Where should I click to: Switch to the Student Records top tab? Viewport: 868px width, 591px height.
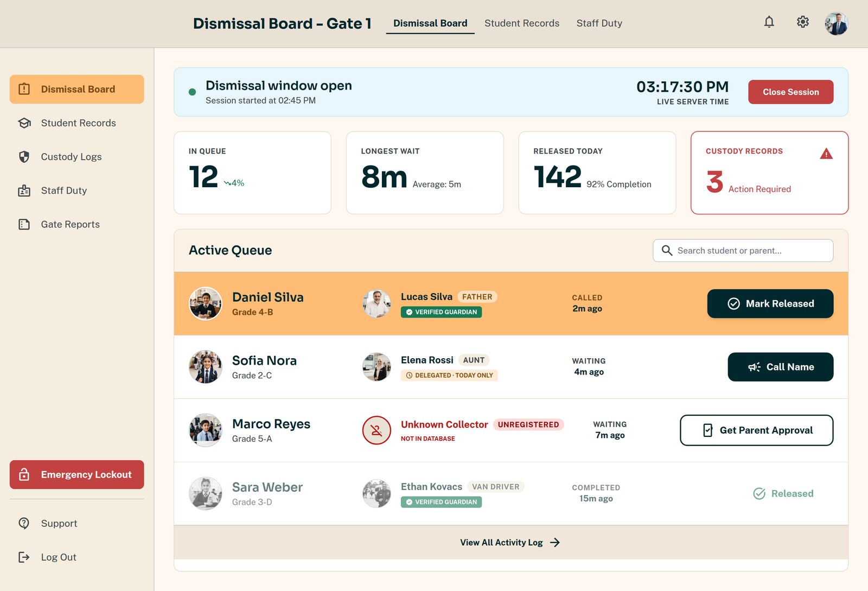coord(522,23)
